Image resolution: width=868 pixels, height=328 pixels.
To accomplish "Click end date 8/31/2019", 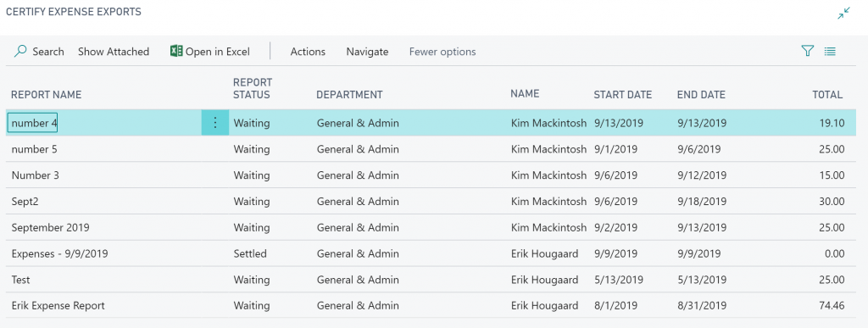I will pos(702,306).
